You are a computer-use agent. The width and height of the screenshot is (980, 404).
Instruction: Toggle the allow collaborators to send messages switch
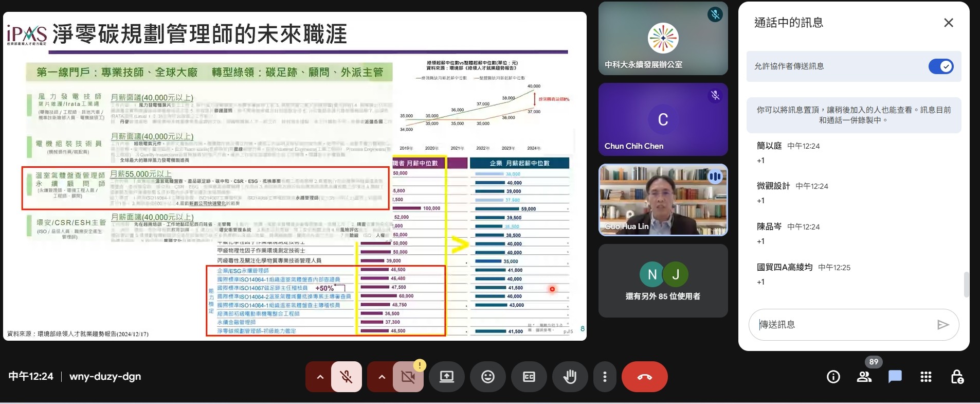941,66
